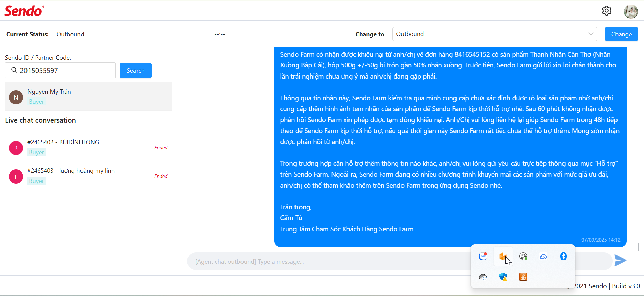Select the Nguyễn Mỹ Trân buyer result
The image size is (644, 296).
click(x=88, y=96)
